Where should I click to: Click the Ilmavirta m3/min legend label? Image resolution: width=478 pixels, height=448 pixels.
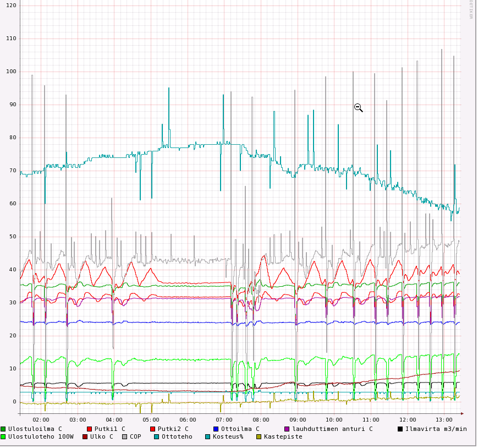(x=436, y=430)
